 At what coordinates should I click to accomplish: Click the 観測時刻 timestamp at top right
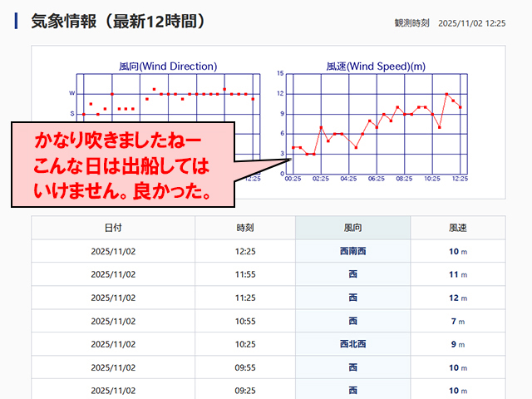coord(450,23)
